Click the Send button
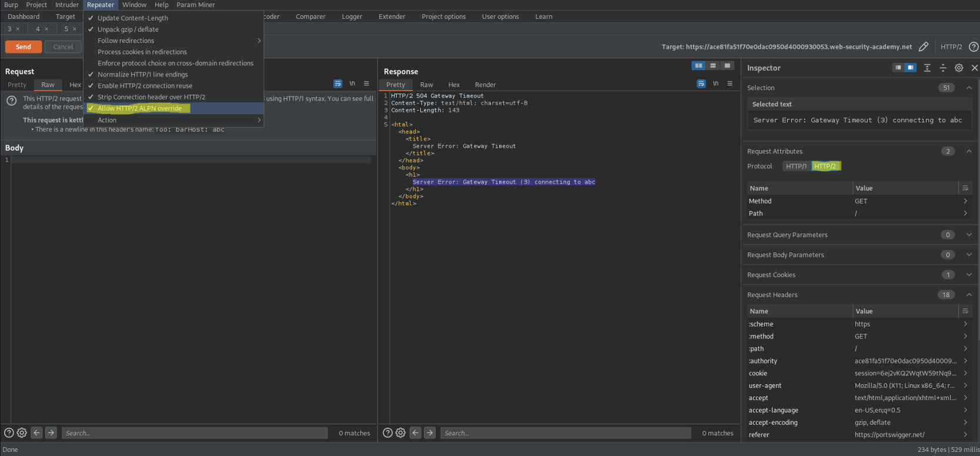The height and width of the screenshot is (456, 980). tap(24, 46)
